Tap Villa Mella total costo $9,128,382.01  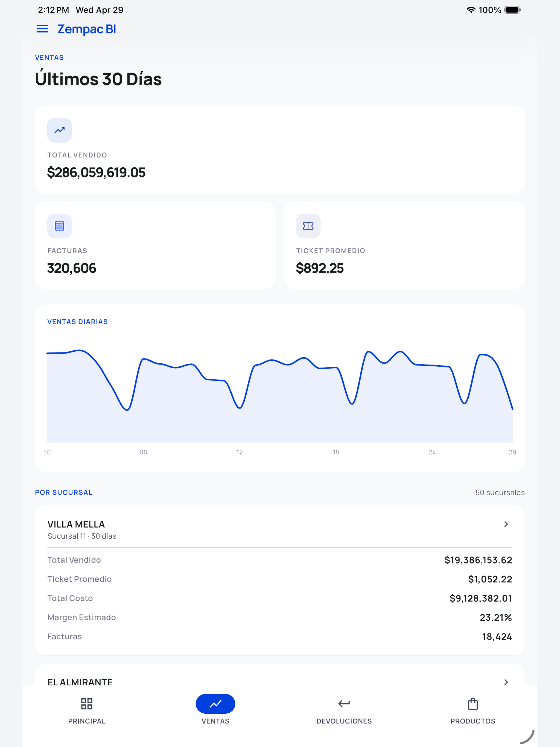point(481,599)
